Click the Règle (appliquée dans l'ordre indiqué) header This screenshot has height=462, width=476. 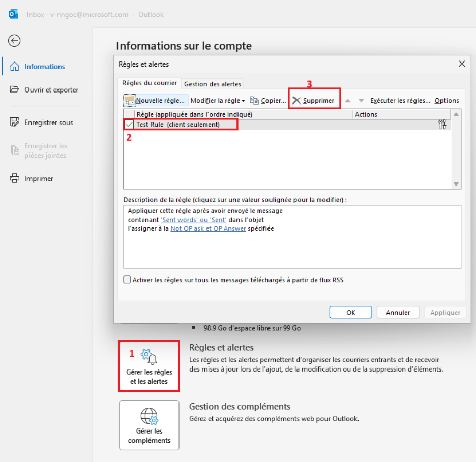(x=244, y=114)
